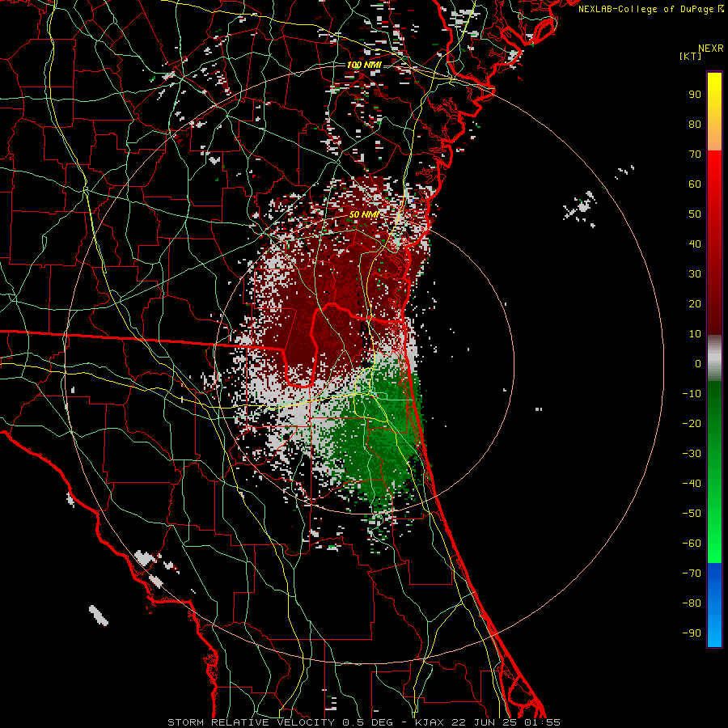Click the 40 value on the velocity scale
Image resolution: width=728 pixels, height=728 pixels.
point(695,243)
